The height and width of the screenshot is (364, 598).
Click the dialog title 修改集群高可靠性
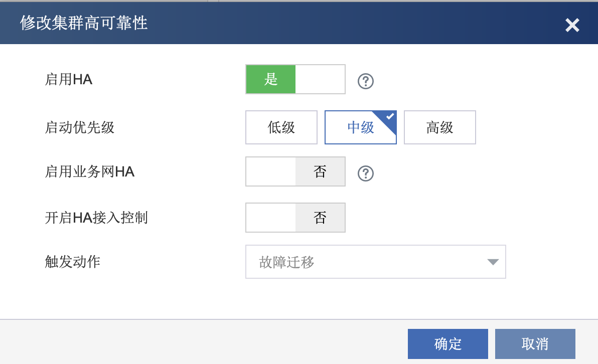(x=84, y=23)
